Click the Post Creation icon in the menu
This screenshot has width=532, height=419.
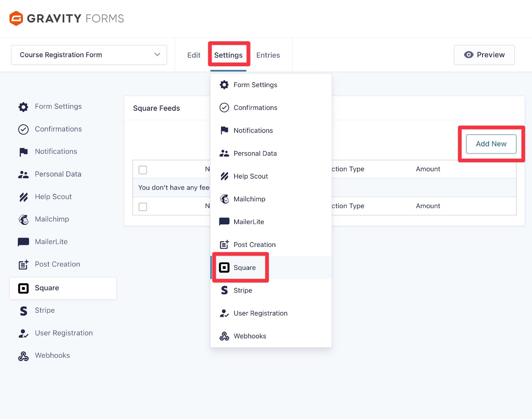pyautogui.click(x=224, y=244)
